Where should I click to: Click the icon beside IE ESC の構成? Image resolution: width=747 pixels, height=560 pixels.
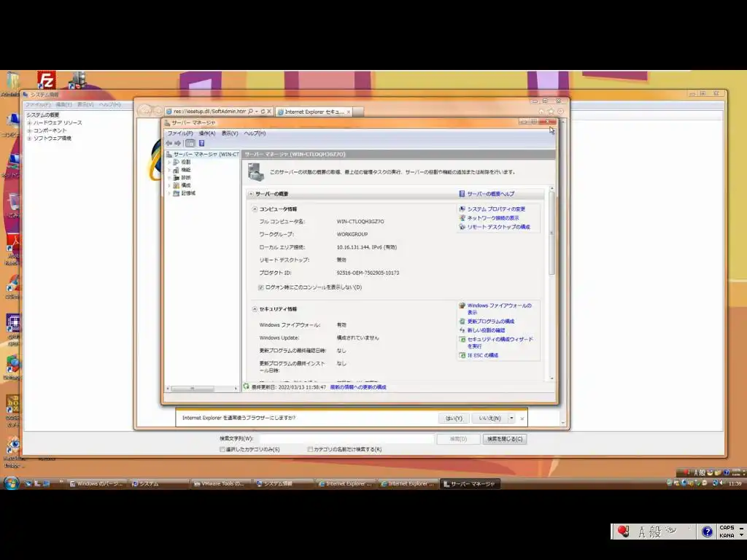[x=462, y=355]
